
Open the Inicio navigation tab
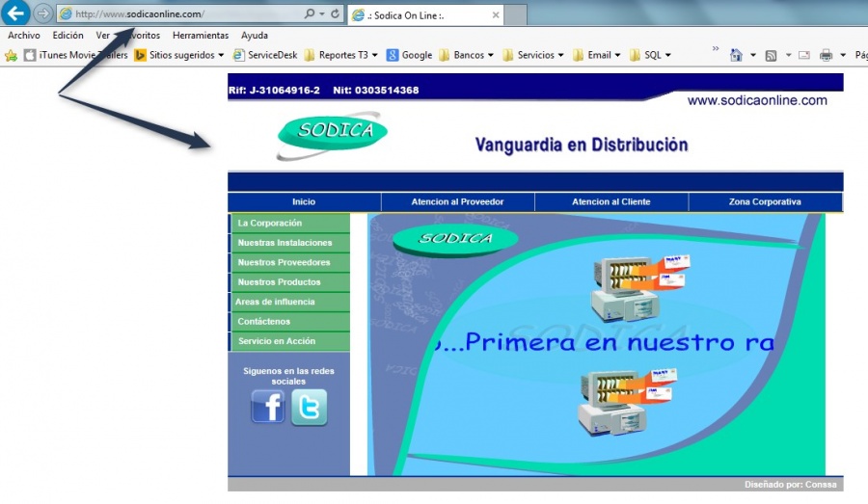click(x=304, y=202)
